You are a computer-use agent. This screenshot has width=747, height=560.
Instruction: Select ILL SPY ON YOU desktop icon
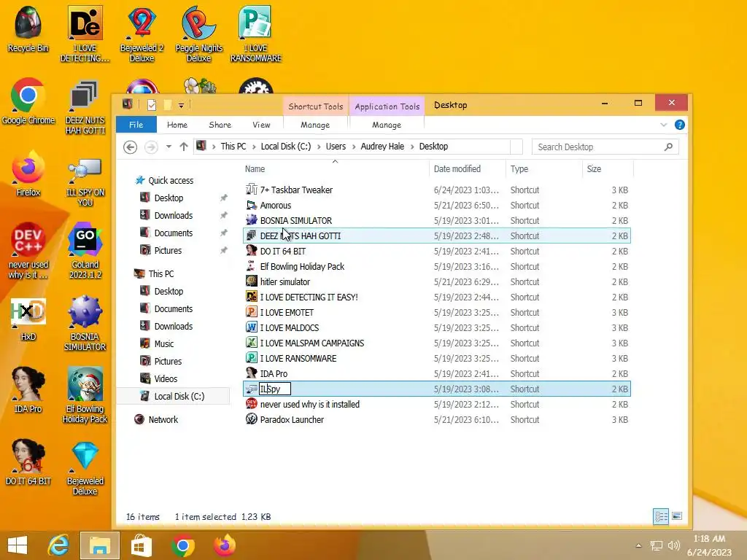[x=85, y=181]
